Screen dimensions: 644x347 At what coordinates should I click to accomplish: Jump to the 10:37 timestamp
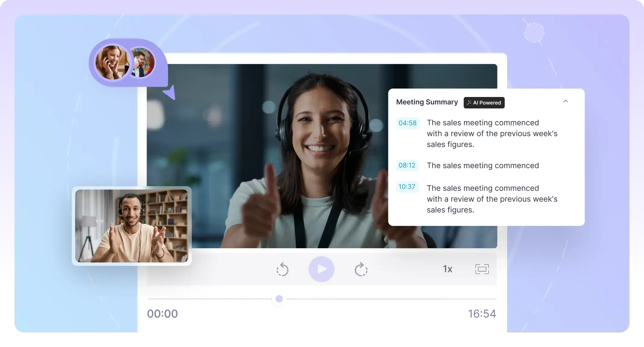407,187
